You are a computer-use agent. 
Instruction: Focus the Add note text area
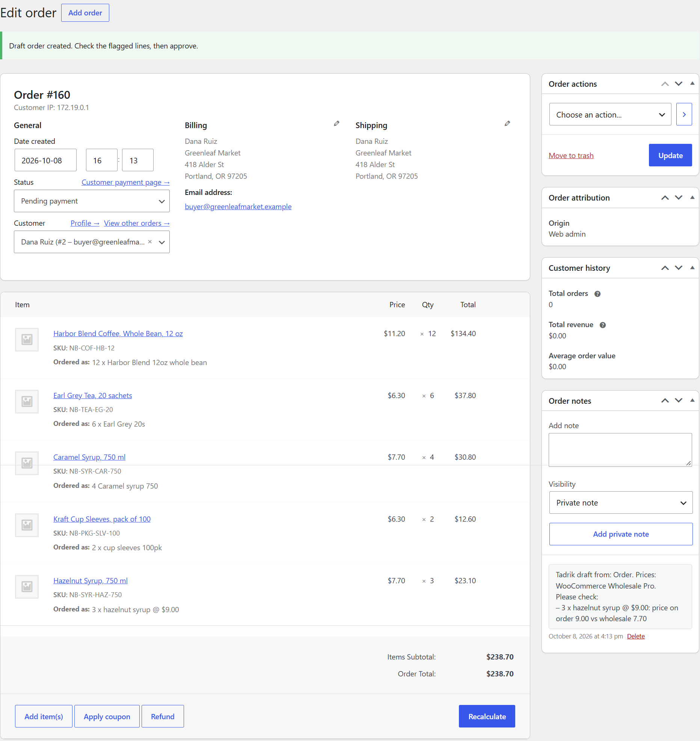[x=620, y=450]
